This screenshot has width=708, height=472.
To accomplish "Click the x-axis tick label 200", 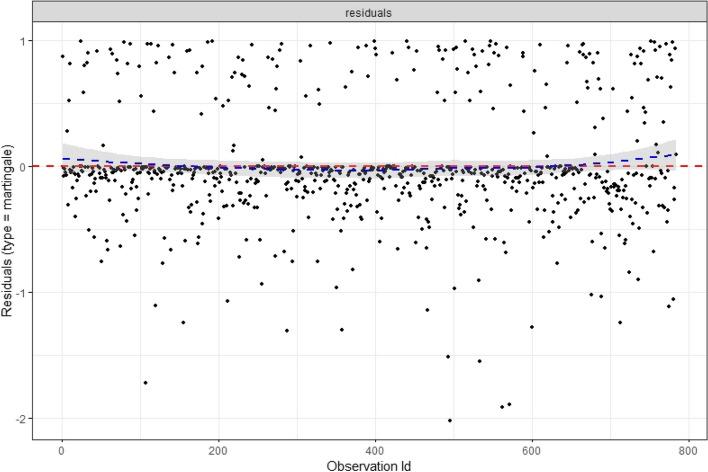I will pos(219,449).
